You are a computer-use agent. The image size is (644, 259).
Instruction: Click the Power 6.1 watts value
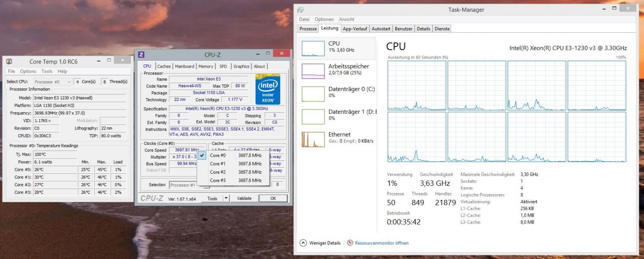point(55,162)
